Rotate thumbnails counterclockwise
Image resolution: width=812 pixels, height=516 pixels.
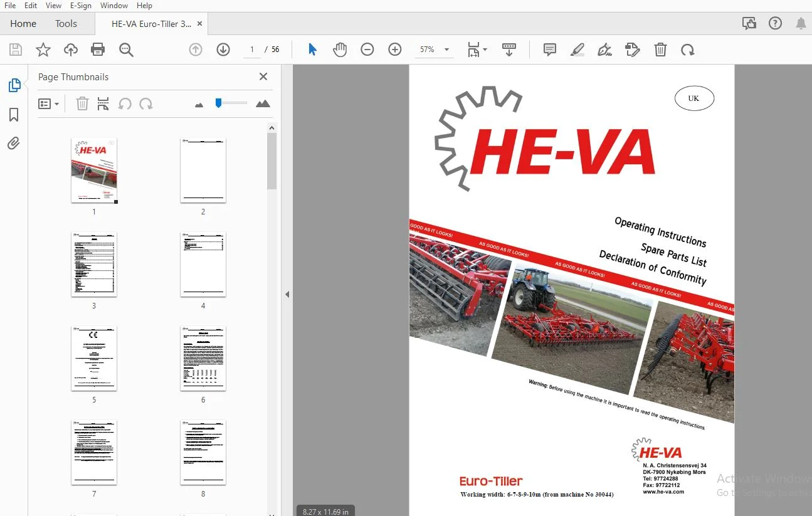(125, 103)
